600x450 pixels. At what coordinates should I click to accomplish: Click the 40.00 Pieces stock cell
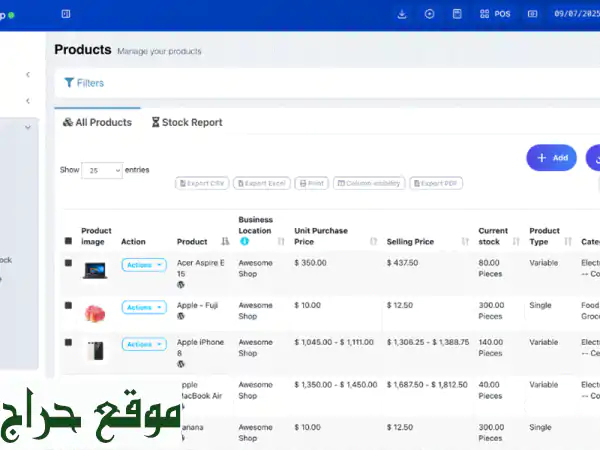pyautogui.click(x=490, y=390)
